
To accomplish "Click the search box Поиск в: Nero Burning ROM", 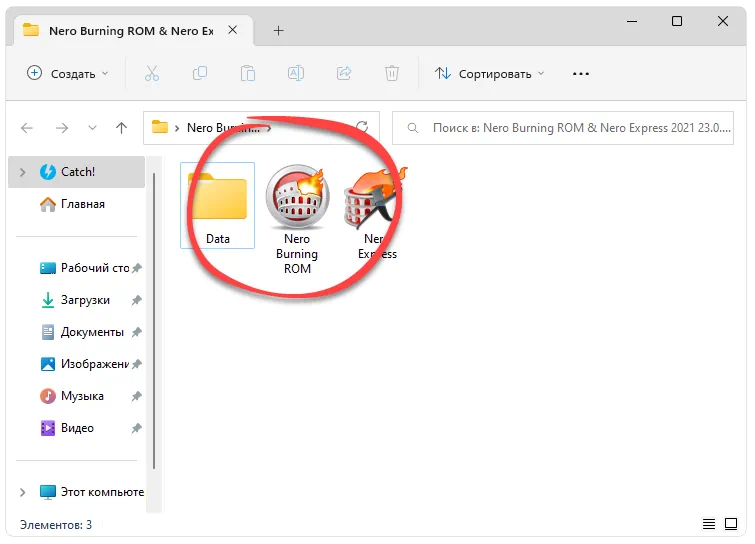I will click(x=563, y=128).
